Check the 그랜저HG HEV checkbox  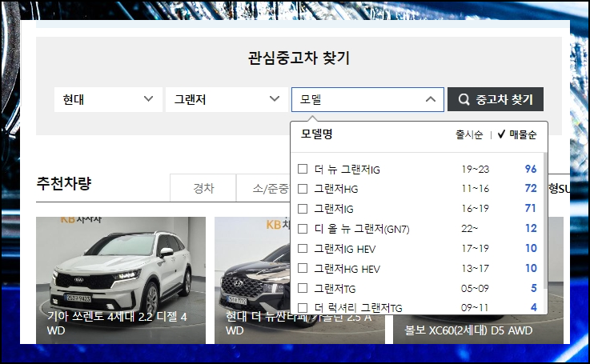pyautogui.click(x=303, y=268)
